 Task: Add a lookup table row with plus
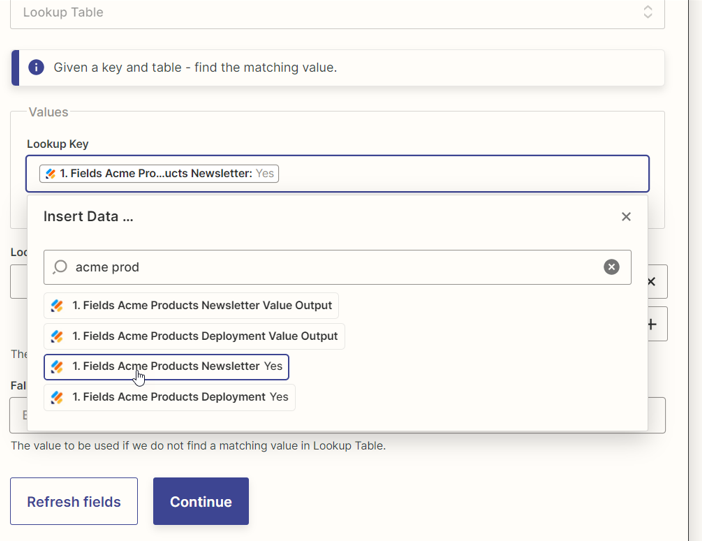(x=651, y=324)
